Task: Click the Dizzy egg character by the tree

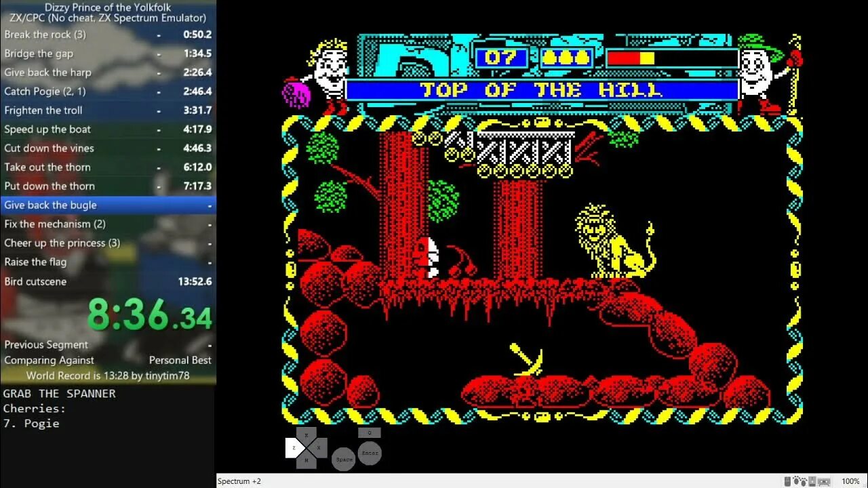Action: pyautogui.click(x=428, y=257)
